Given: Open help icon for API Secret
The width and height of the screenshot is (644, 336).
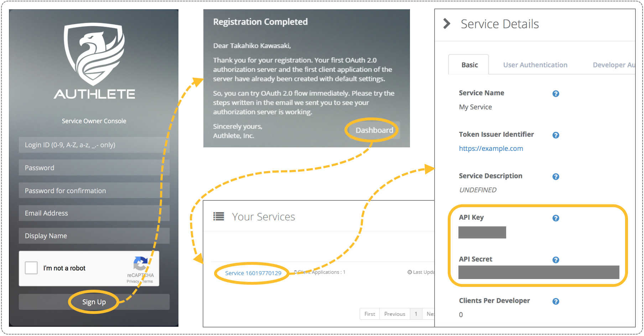Looking at the screenshot, I should pyautogui.click(x=556, y=260).
